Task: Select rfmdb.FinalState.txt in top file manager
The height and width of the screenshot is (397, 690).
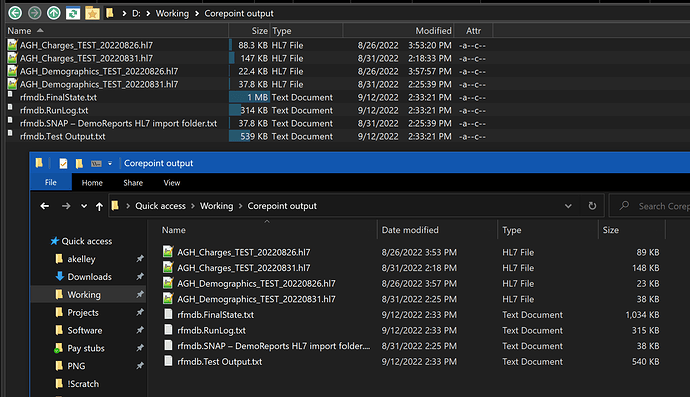Action: [x=58, y=97]
